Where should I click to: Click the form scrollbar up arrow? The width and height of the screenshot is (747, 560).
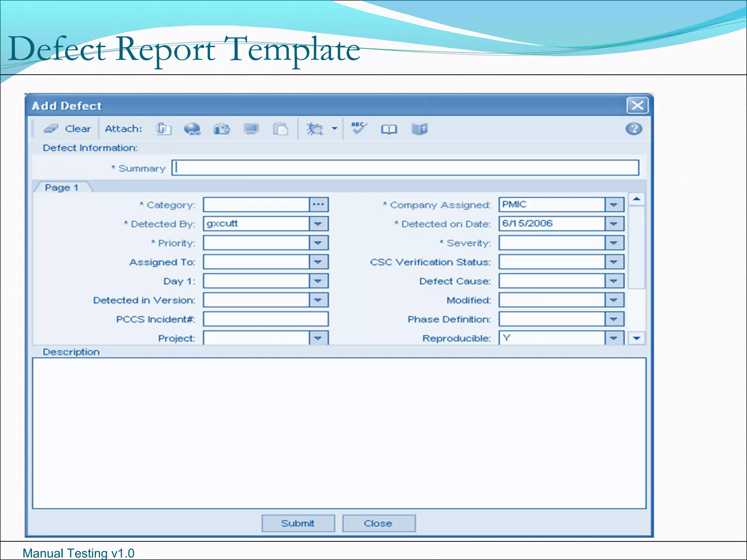[x=637, y=199]
